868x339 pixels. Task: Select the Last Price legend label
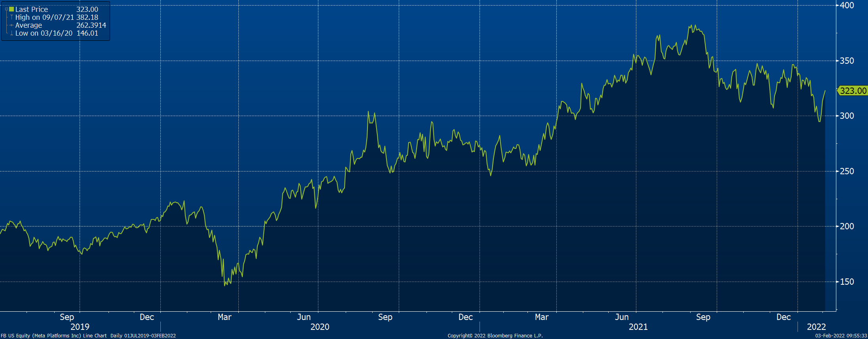pyautogui.click(x=32, y=9)
